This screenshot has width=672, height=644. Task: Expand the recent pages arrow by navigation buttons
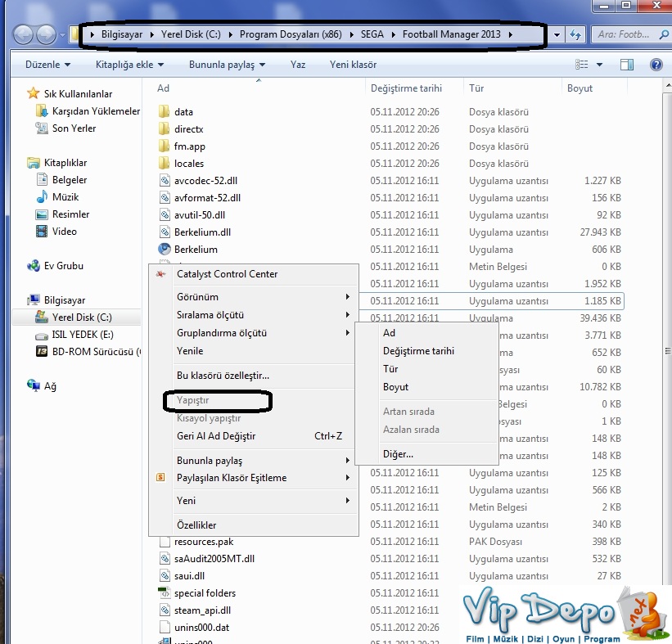[62, 34]
